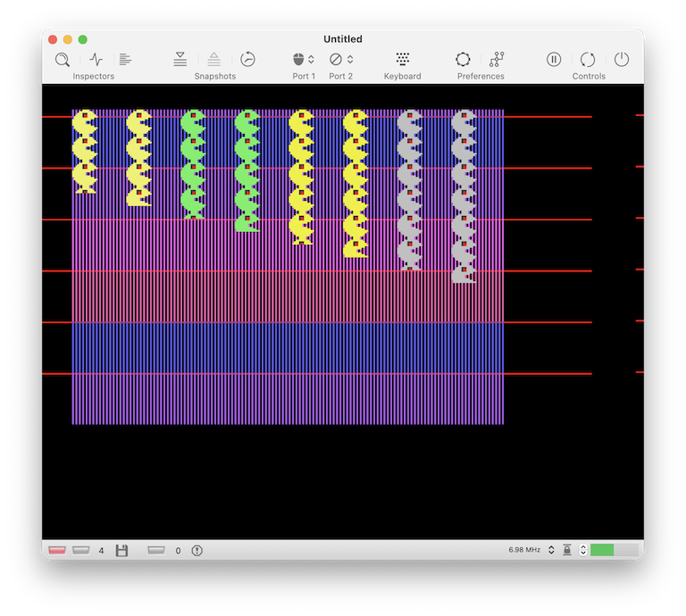686x616 pixels.
Task: Pause the emulation
Action: point(554,60)
